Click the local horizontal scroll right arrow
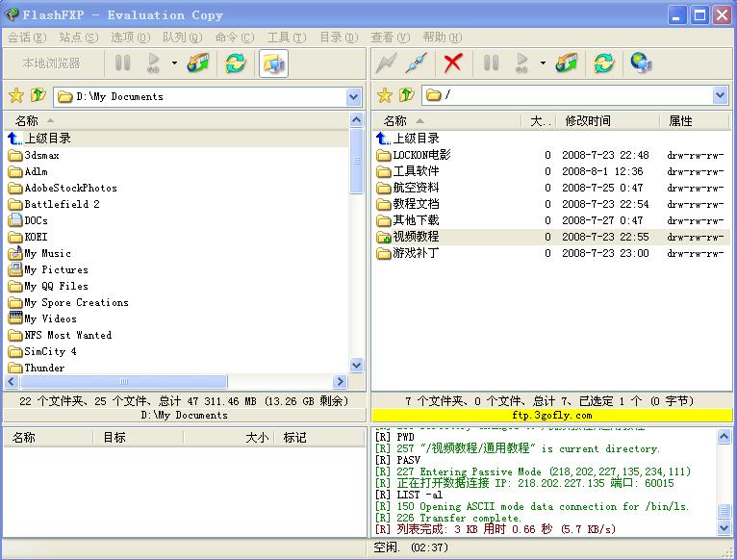The height and width of the screenshot is (560, 737). pyautogui.click(x=340, y=381)
